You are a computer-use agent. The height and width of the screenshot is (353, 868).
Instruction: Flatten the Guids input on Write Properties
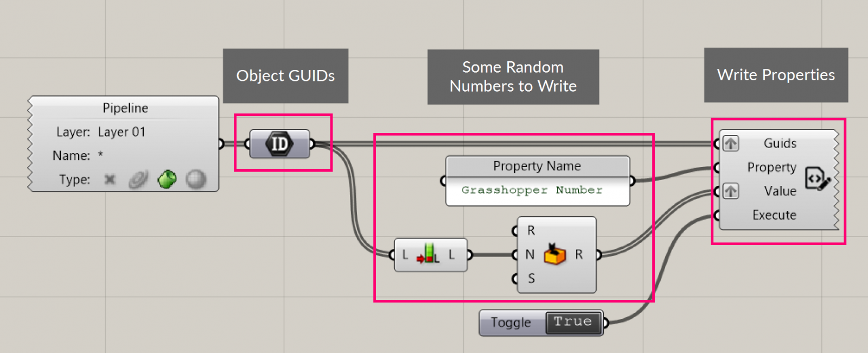coord(730,143)
